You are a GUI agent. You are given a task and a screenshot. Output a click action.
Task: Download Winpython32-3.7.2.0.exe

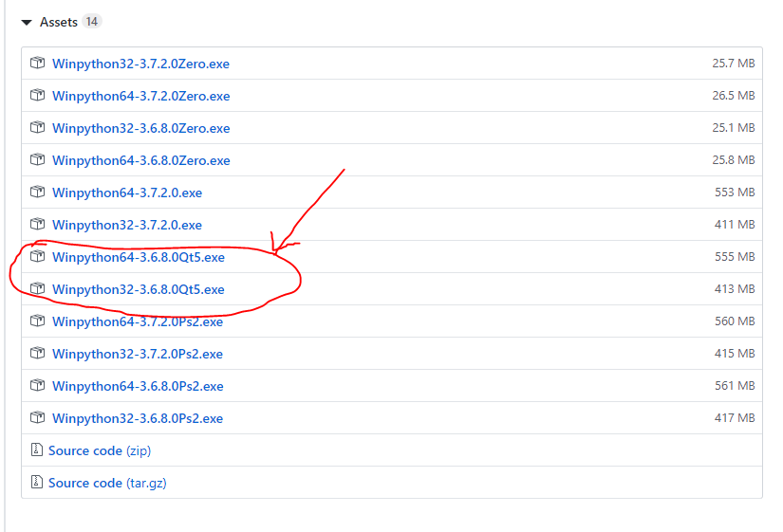[x=127, y=225]
